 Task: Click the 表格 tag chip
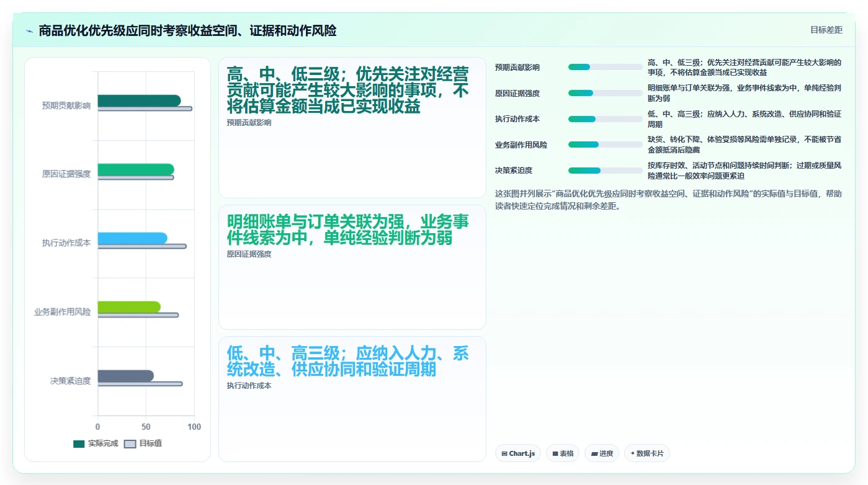563,453
